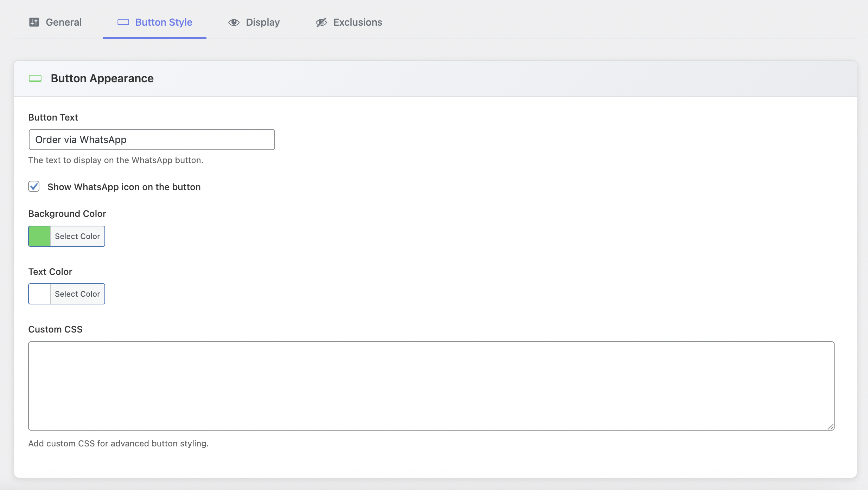
Task: Click the white text color swatch
Action: (x=39, y=294)
